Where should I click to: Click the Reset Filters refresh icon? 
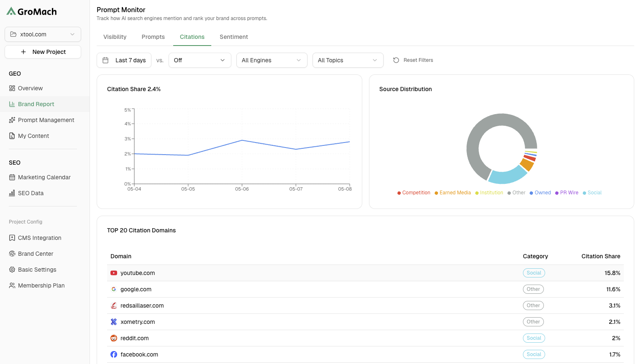[x=396, y=60]
